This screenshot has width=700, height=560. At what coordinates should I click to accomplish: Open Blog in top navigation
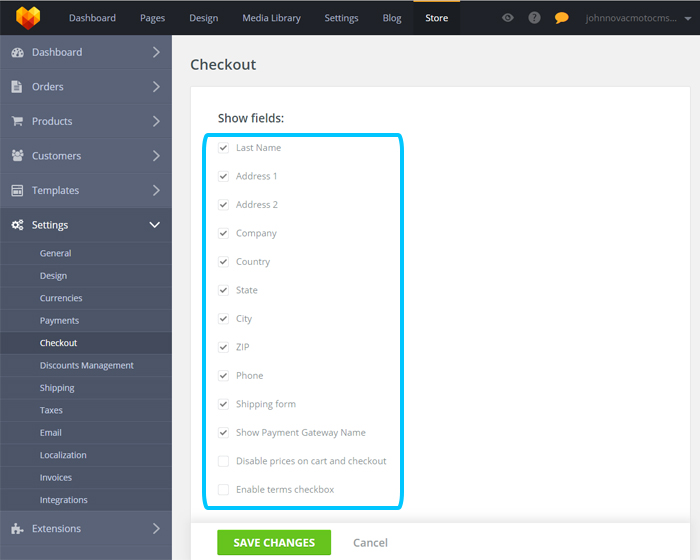[x=392, y=18]
